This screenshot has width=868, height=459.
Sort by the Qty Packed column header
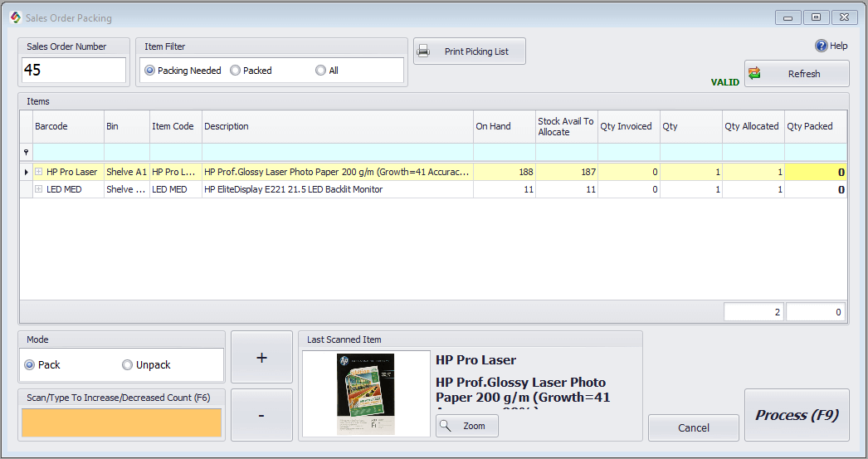(816, 126)
